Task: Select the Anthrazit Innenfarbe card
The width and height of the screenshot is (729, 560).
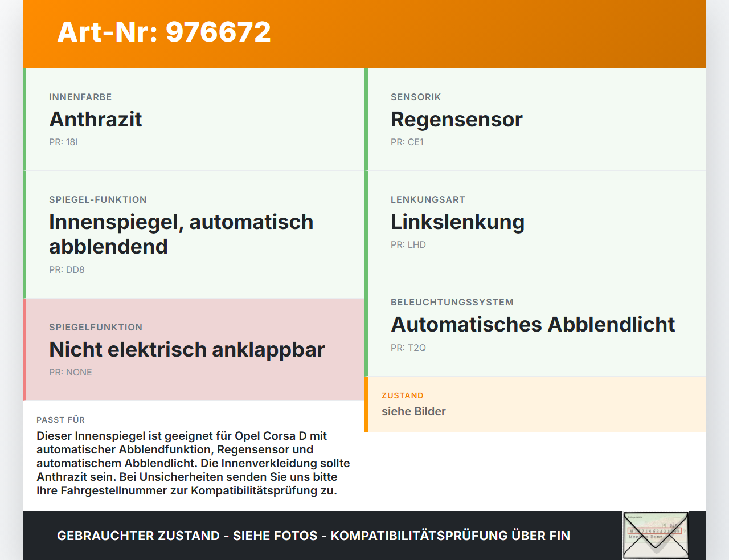Action: (x=194, y=119)
